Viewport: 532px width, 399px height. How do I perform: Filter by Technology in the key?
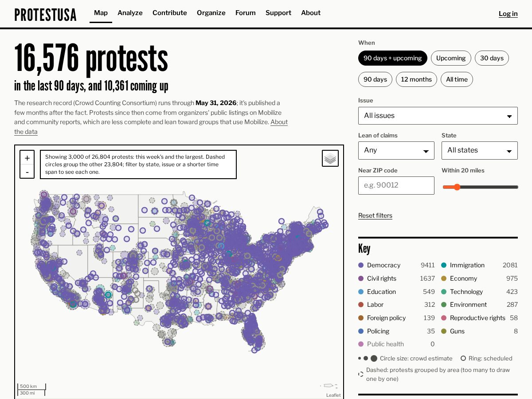click(479, 292)
